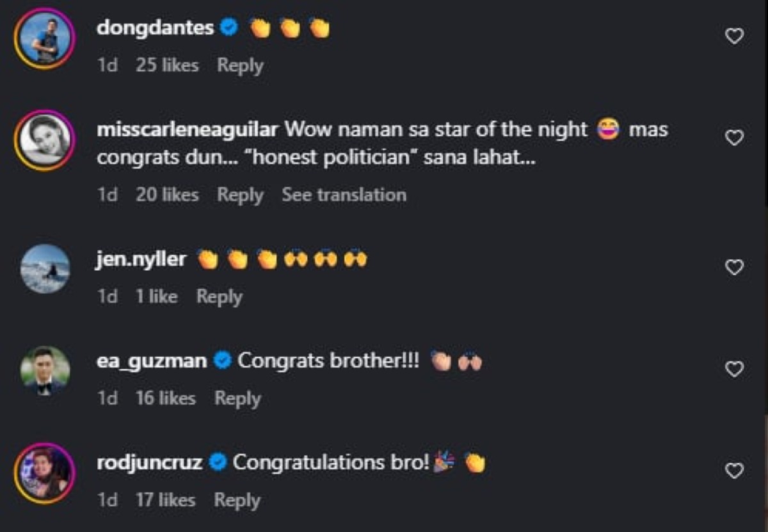The image size is (768, 532).
Task: View the 25 likes on dongdantes' comment
Action: [x=167, y=65]
